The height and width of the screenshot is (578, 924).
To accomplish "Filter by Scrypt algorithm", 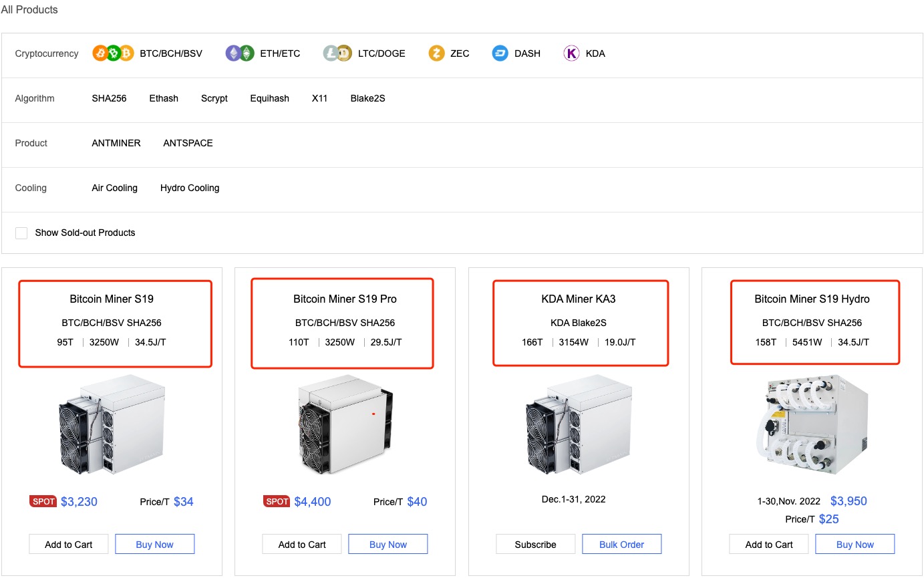I will (x=214, y=98).
